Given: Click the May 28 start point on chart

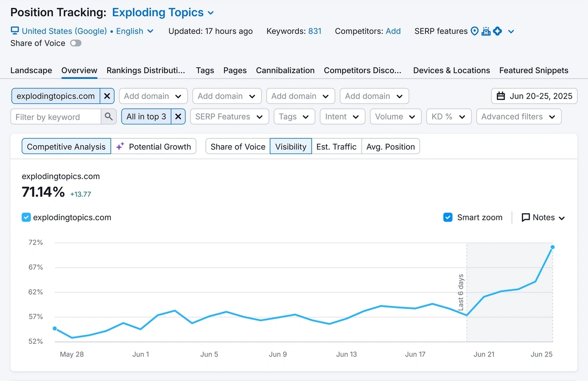Looking at the screenshot, I should 55,329.
